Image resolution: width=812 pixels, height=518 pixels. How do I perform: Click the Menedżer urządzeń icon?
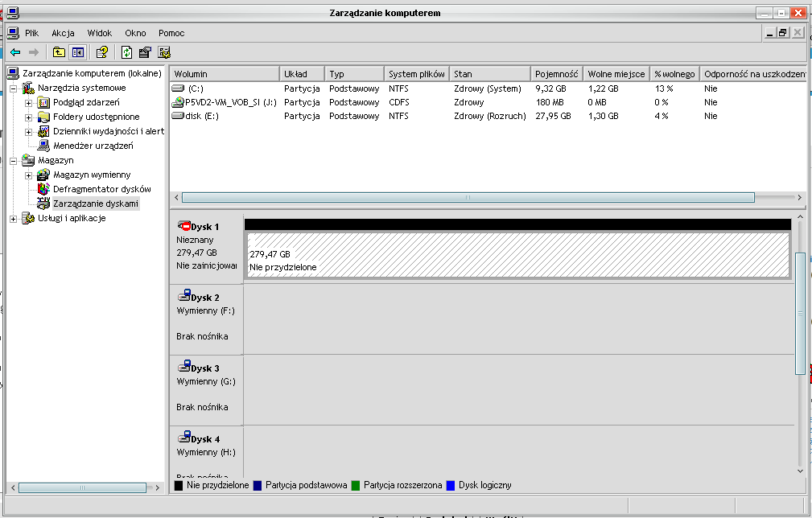[x=43, y=146]
